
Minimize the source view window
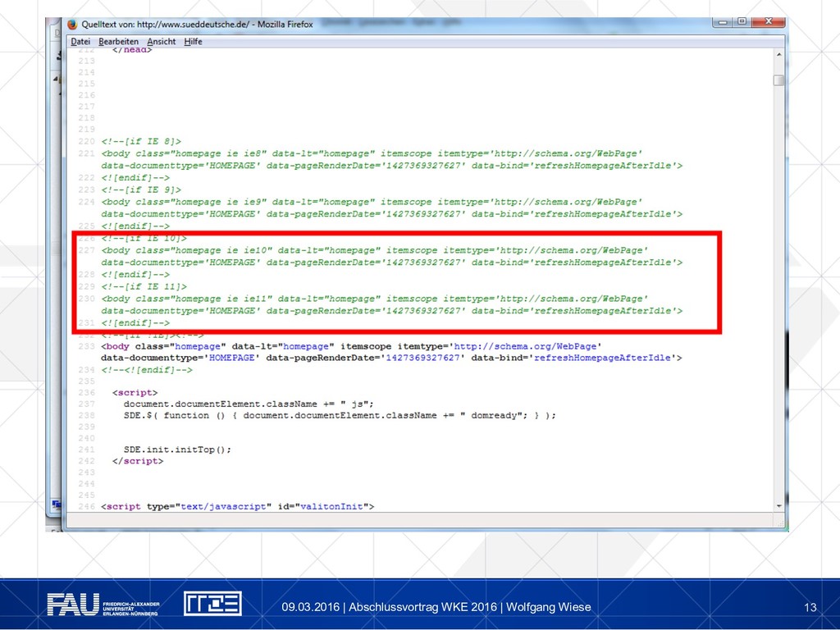[x=723, y=22]
